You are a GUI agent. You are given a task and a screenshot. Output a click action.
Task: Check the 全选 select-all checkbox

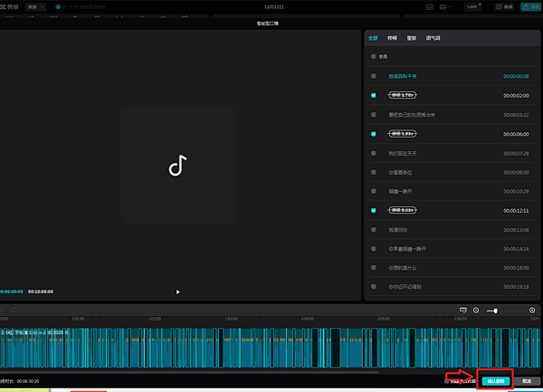tap(373, 56)
